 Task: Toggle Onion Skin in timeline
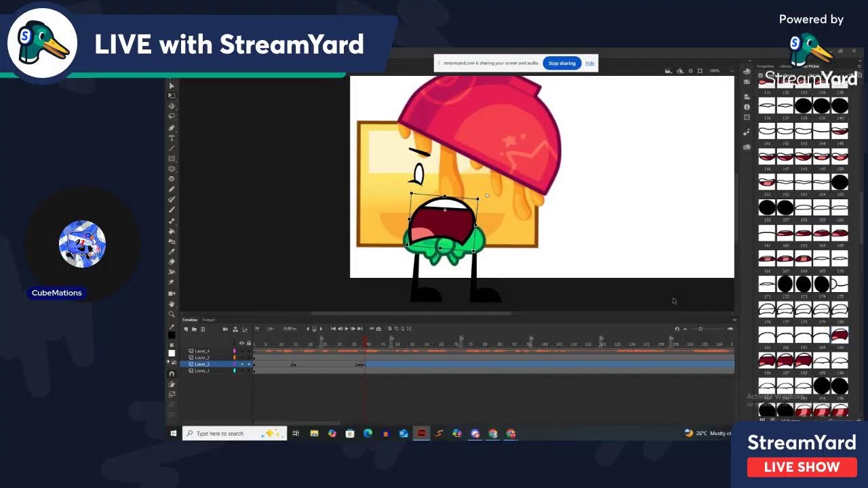[x=390, y=329]
